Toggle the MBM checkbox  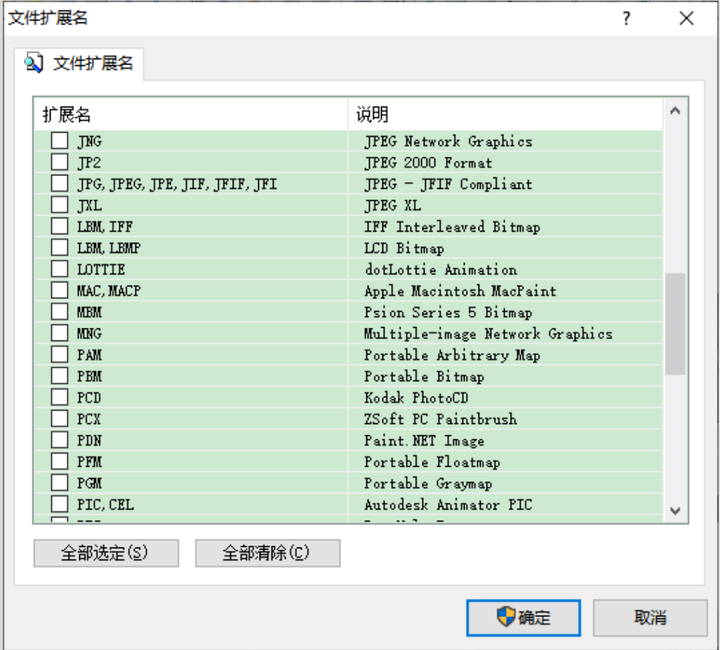pos(59,312)
